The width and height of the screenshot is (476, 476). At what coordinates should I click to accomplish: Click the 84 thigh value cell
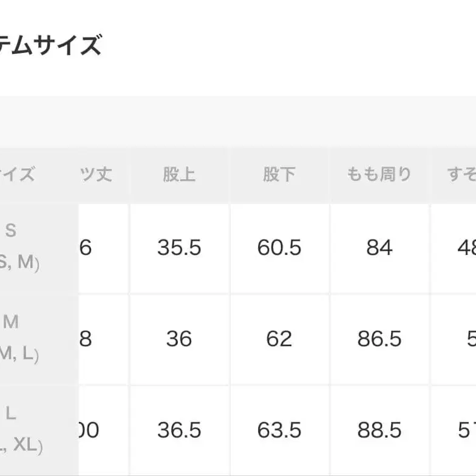click(x=379, y=248)
